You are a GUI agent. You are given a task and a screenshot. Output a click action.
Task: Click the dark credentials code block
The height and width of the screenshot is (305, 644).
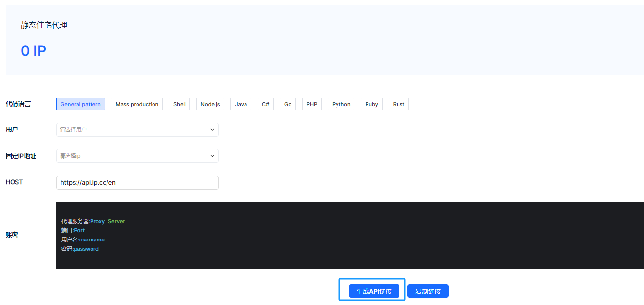350,235
